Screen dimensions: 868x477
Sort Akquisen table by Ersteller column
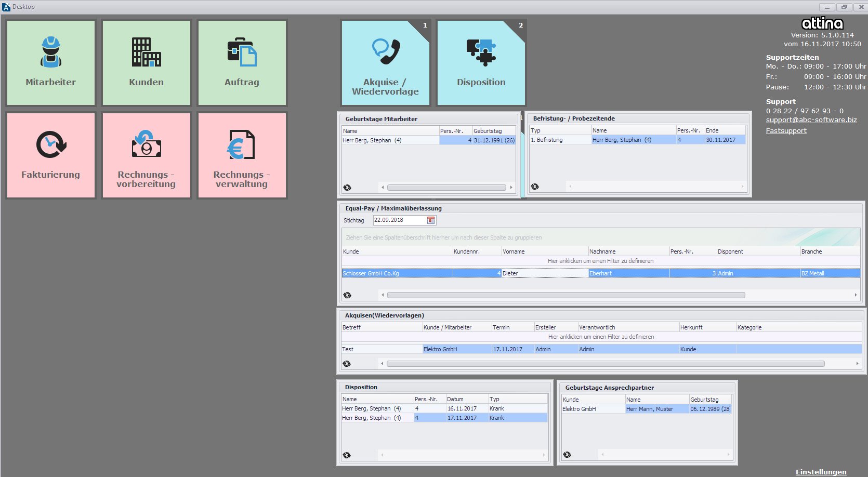[x=556, y=327]
